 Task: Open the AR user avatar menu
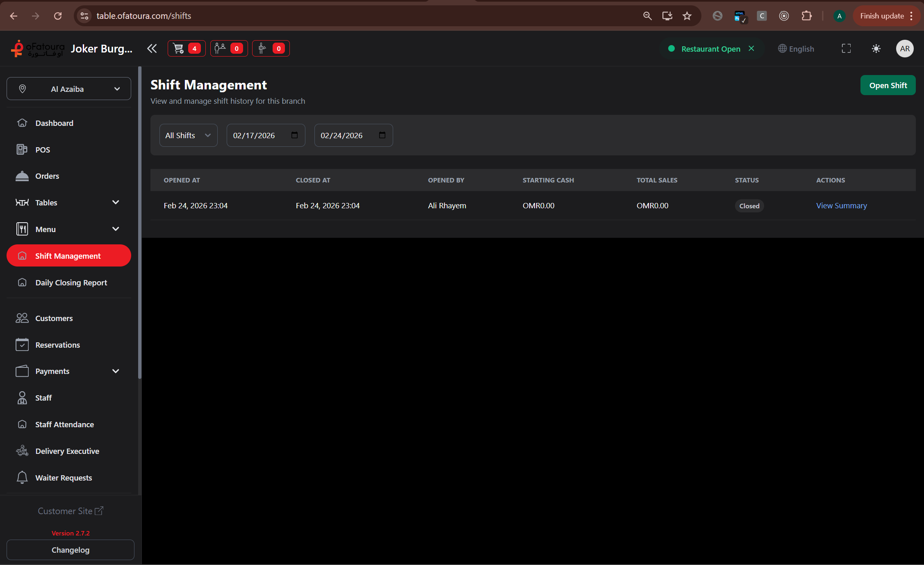(x=905, y=48)
